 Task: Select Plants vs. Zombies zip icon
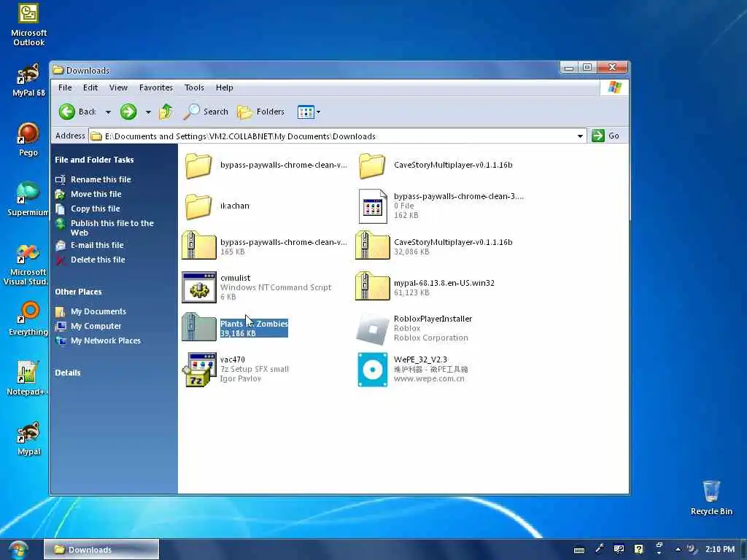coord(198,327)
